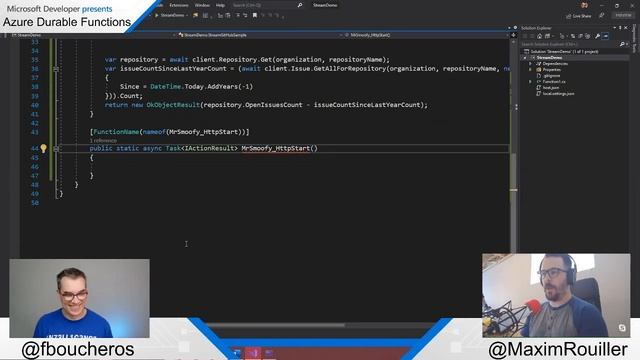This screenshot has width=640, height=360.
Task: Click the MrSmoofy_HttpStart method name on line 44
Action: [x=276, y=149]
